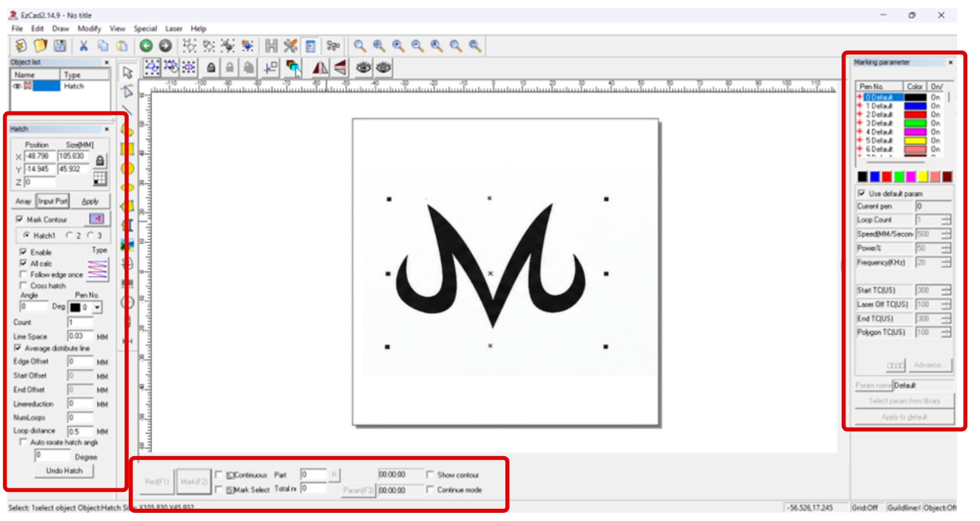The width and height of the screenshot is (980, 521).
Task: Click the Input Port button
Action: [x=53, y=201]
